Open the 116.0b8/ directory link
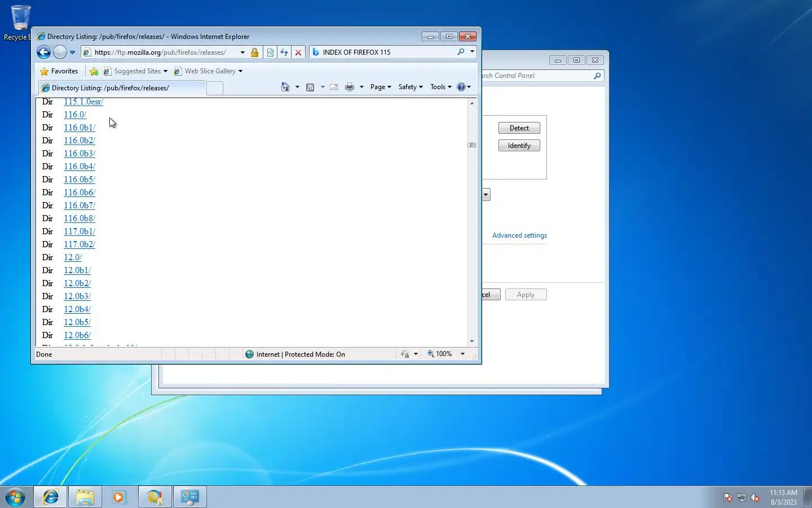812x508 pixels. pos(80,218)
